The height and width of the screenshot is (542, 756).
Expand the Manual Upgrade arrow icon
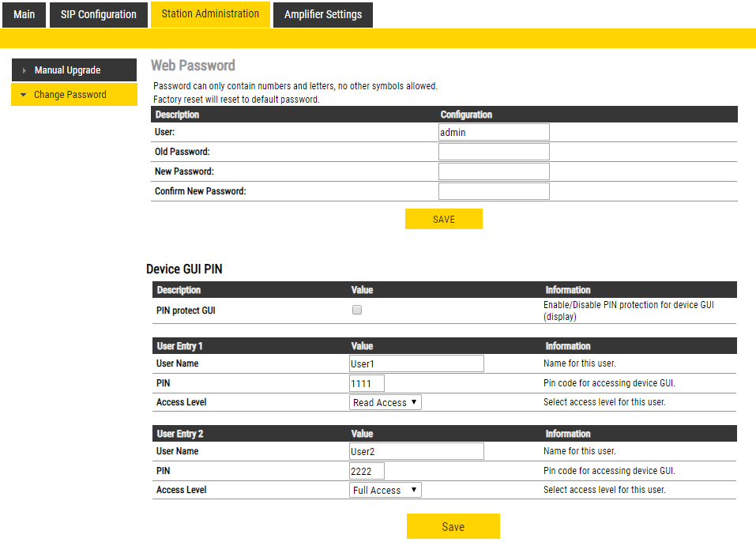tap(24, 70)
